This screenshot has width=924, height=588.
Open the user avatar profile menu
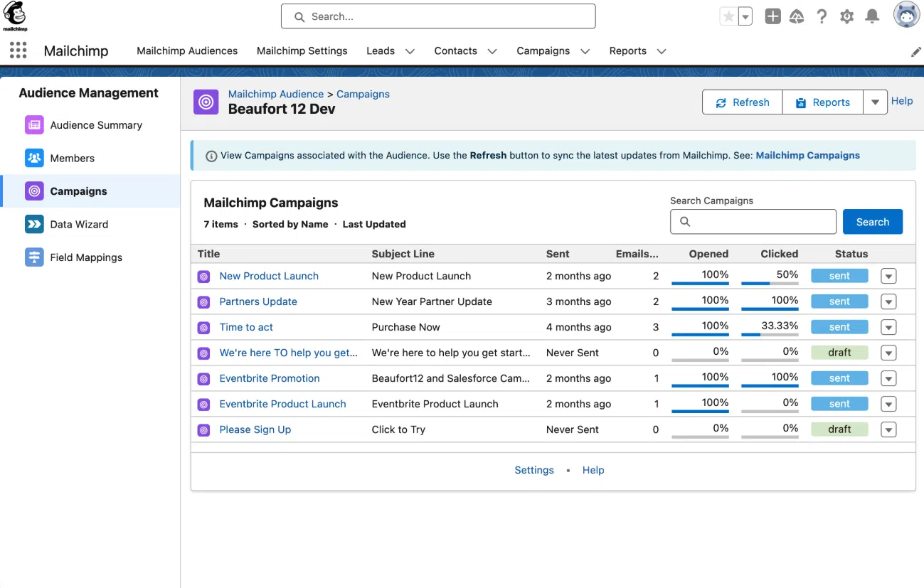click(906, 16)
